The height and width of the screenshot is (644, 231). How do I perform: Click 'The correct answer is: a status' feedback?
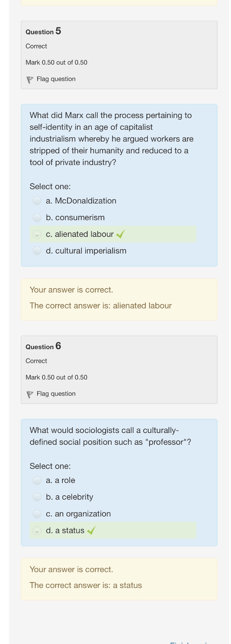(x=86, y=585)
